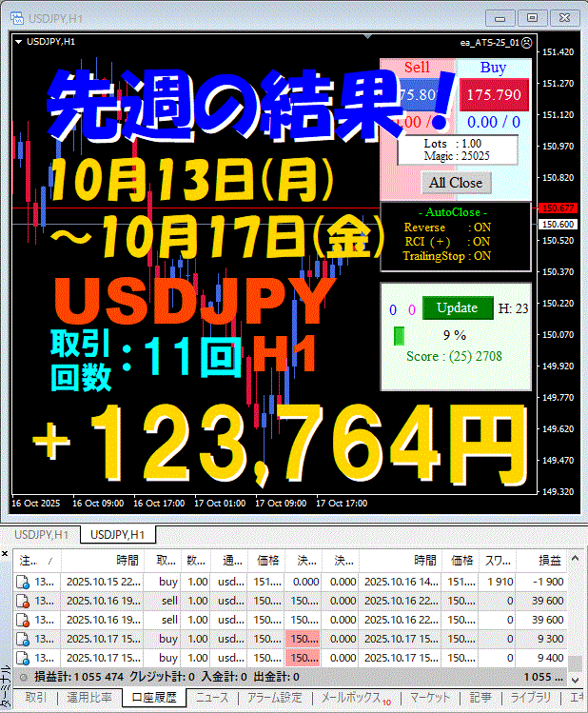This screenshot has height=713, width=588.
Task: Click the 9 400 profit cell
Action: tap(541, 659)
